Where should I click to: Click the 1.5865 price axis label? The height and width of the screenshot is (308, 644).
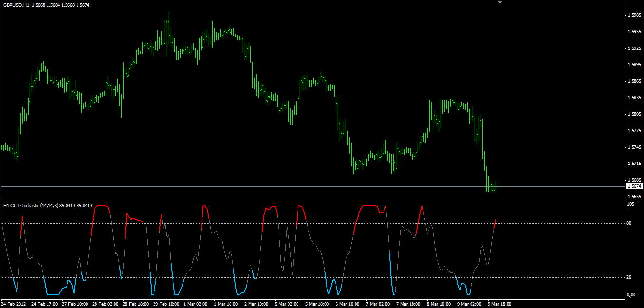[634, 81]
